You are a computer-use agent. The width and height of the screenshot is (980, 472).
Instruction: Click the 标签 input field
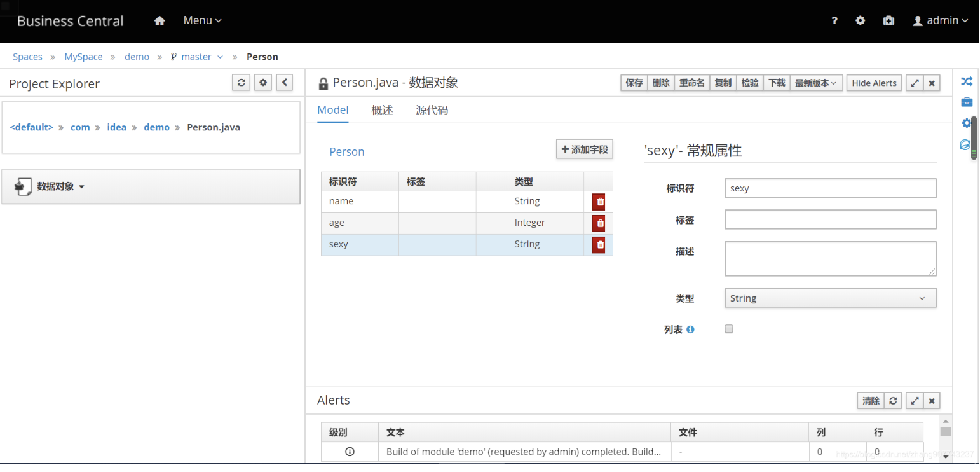click(830, 219)
